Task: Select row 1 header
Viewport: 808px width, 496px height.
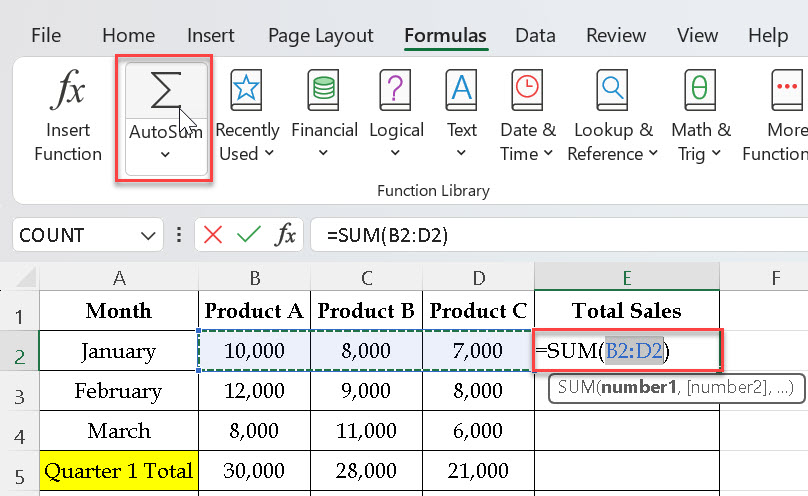Action: click(20, 311)
